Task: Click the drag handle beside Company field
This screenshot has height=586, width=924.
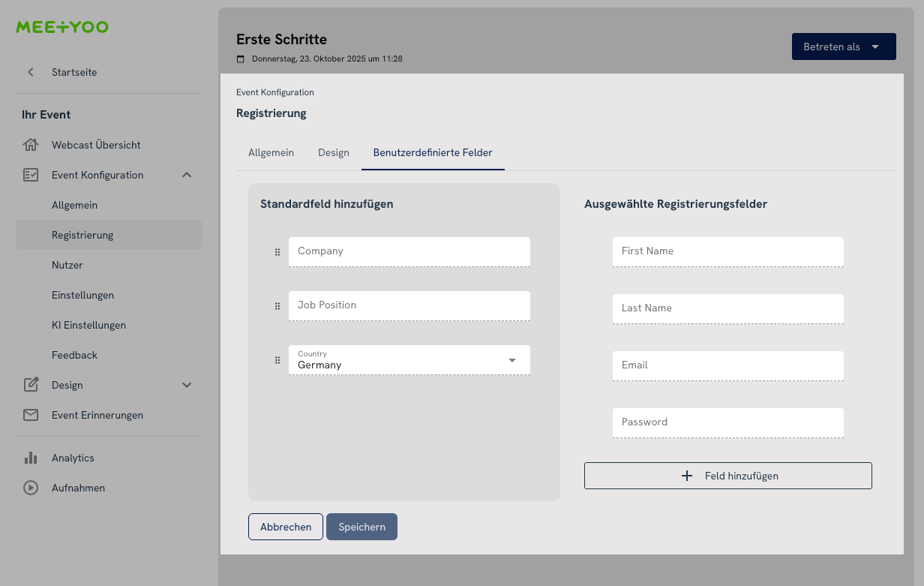Action: (x=277, y=251)
